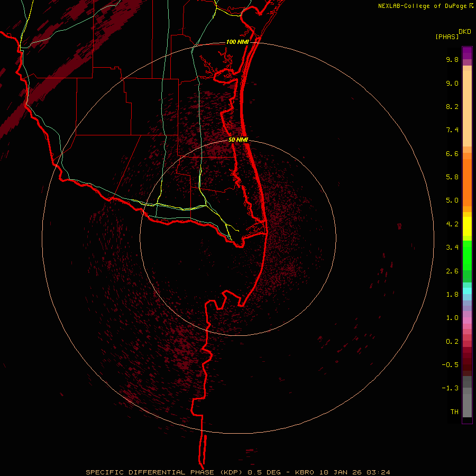
Task: Click the NEXLAB-College of DuPage watermark
Action: pos(425,6)
